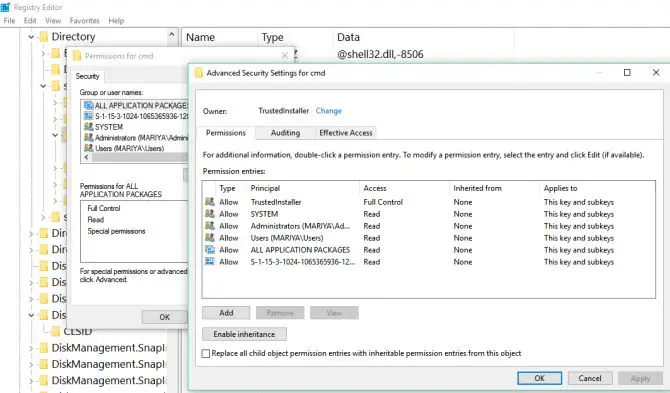Click the Name column header in Registry Editor
The width and height of the screenshot is (670, 393).
tap(220, 37)
